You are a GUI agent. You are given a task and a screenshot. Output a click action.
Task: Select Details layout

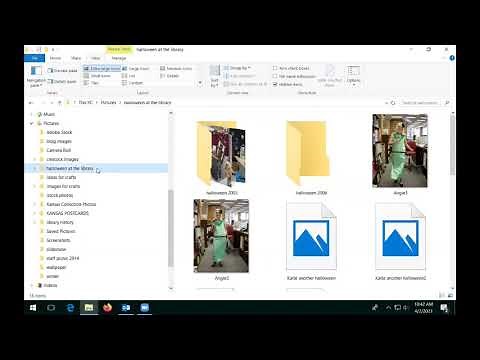pos(170,76)
